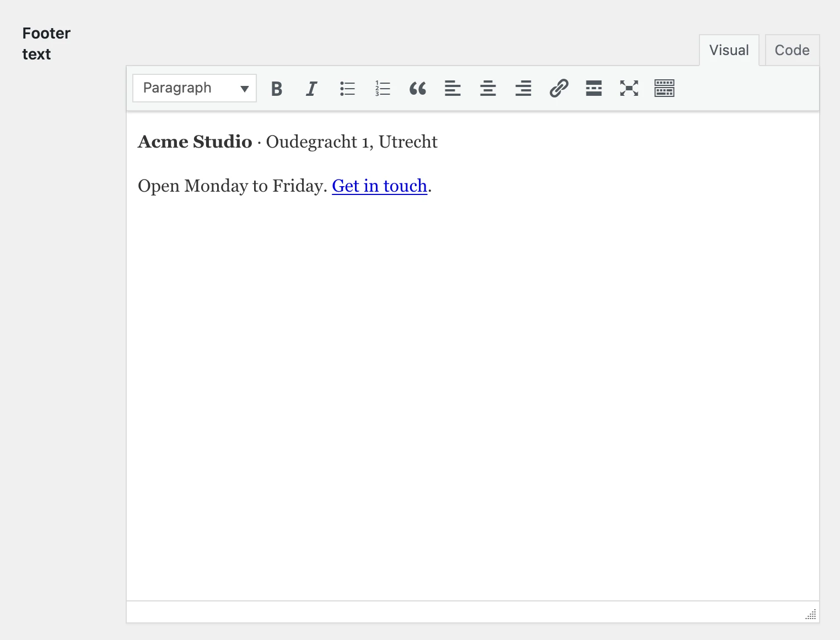This screenshot has width=840, height=640.
Task: Insert Read More tag
Action: pos(594,88)
